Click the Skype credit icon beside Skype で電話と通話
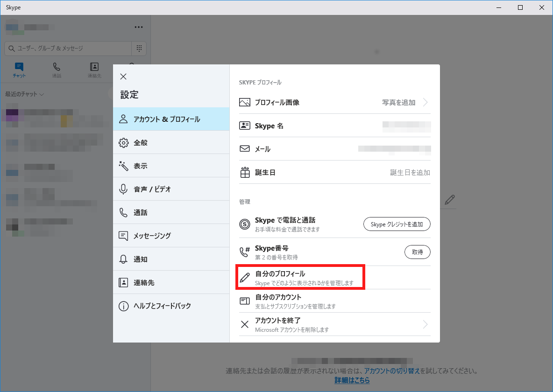Screen dimensions: 553x392 click(245, 224)
